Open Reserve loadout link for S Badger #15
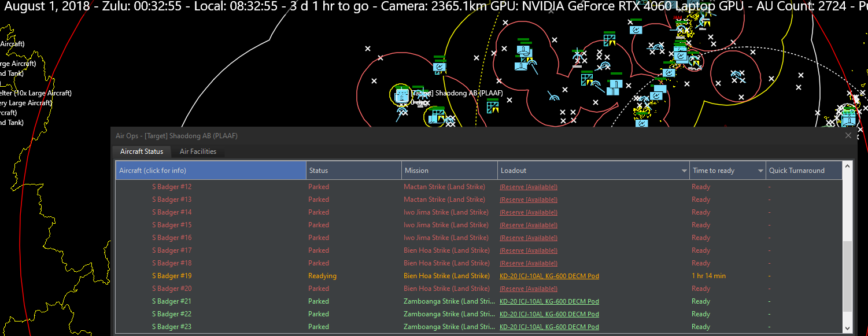Viewport: 868px width, 336px height. point(529,225)
